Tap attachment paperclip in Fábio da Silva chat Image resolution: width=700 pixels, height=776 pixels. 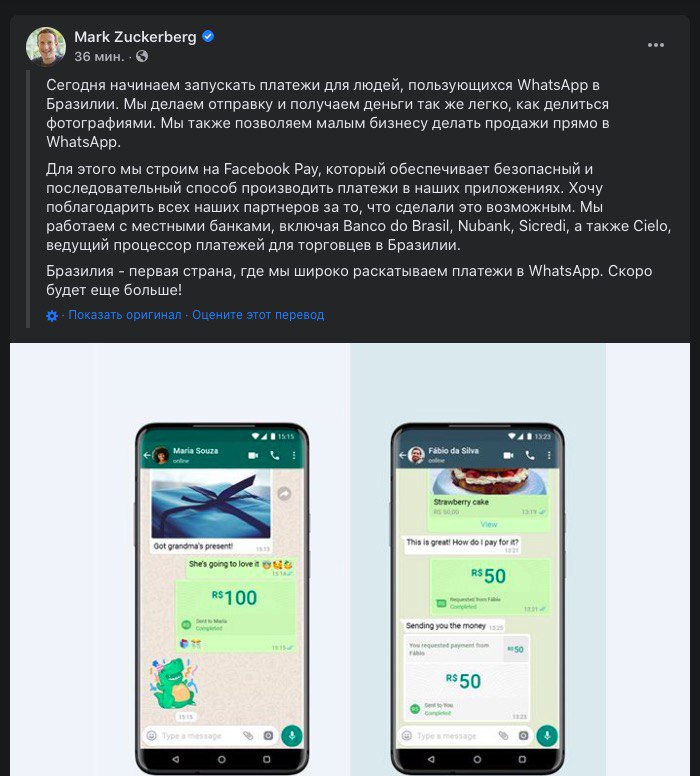pyautogui.click(x=503, y=736)
